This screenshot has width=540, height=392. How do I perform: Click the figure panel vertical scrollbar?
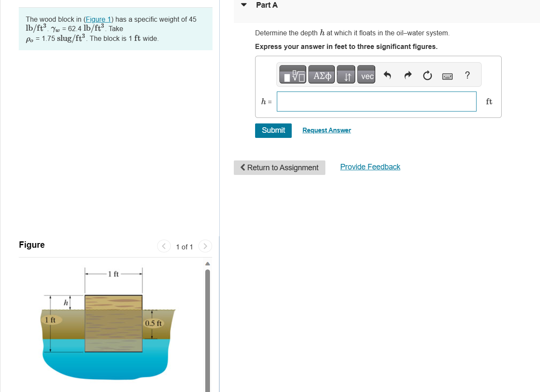click(207, 330)
